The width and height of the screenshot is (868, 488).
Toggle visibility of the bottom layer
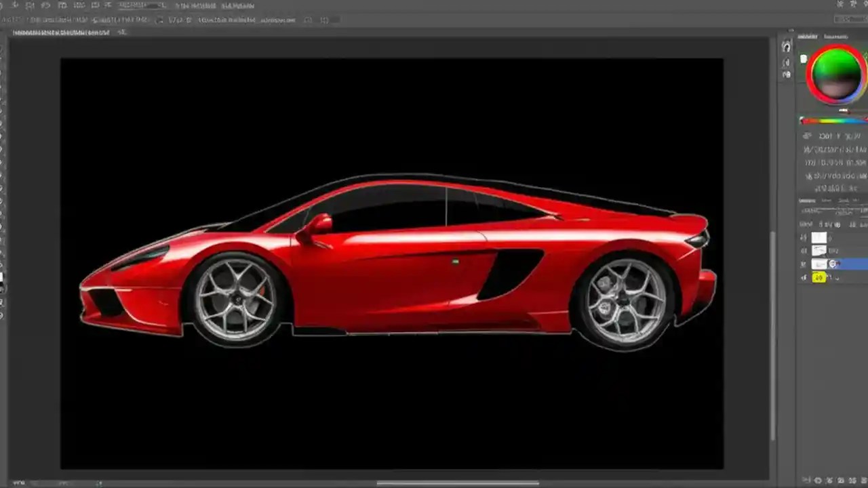click(804, 277)
